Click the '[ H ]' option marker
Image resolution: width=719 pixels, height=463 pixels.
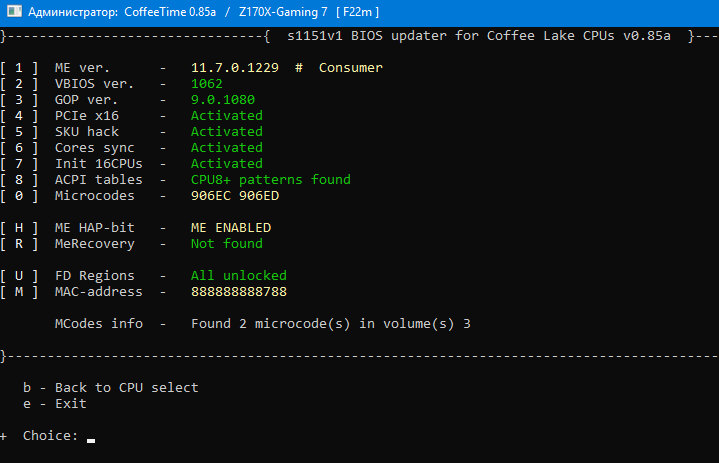click(x=19, y=228)
